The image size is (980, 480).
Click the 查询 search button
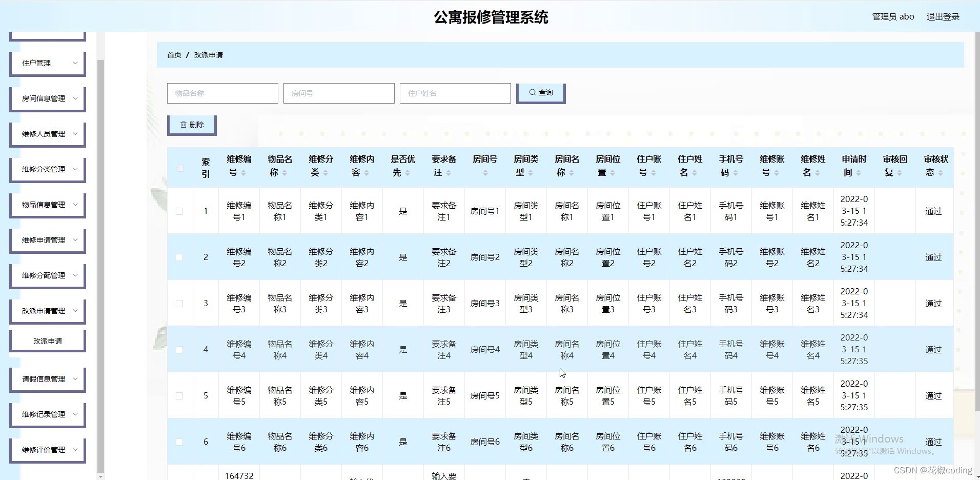(541, 93)
